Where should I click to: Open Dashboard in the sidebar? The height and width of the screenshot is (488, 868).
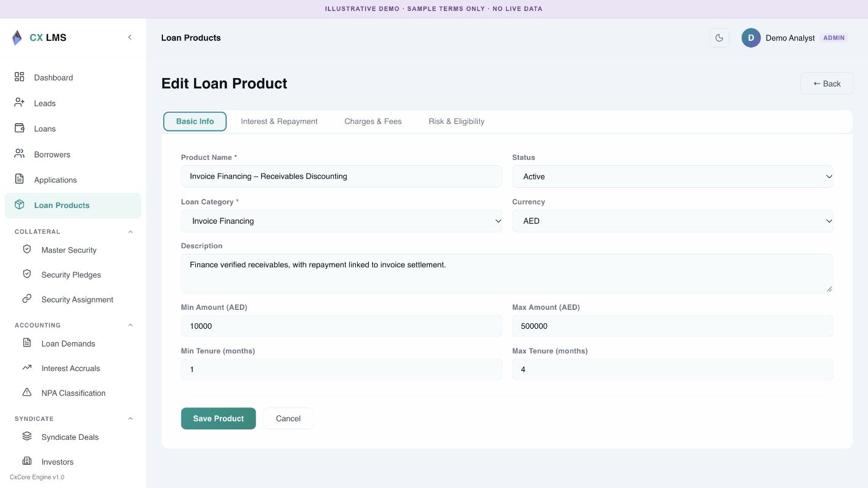[73, 77]
